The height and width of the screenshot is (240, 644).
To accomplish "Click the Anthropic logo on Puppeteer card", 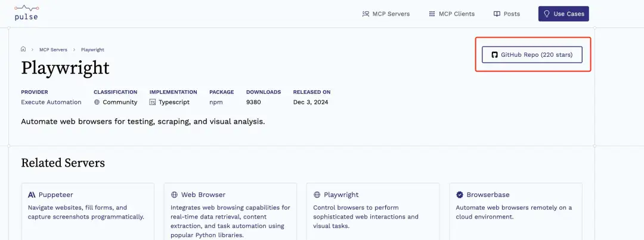I will click(x=32, y=195).
